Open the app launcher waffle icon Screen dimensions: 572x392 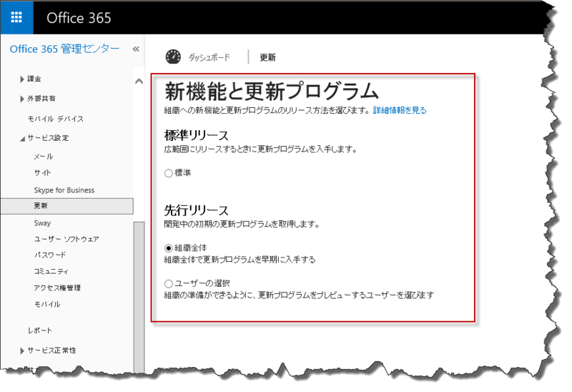pyautogui.click(x=16, y=17)
